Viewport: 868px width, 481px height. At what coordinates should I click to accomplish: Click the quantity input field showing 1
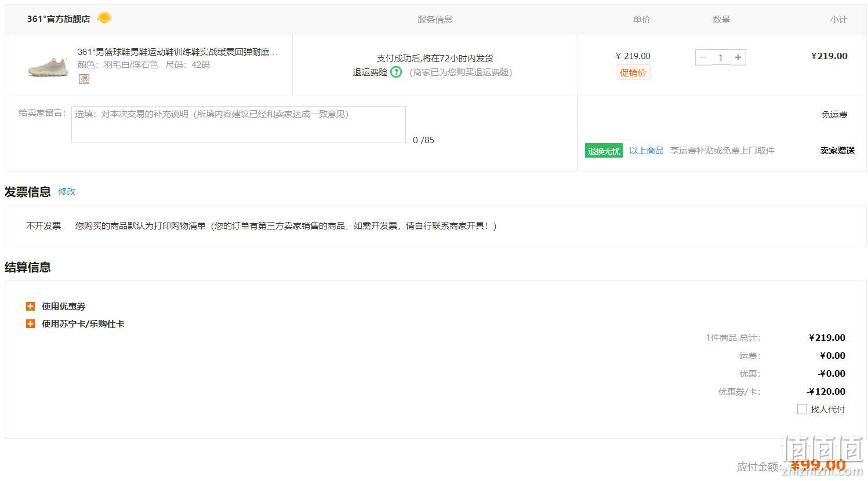[x=721, y=57]
